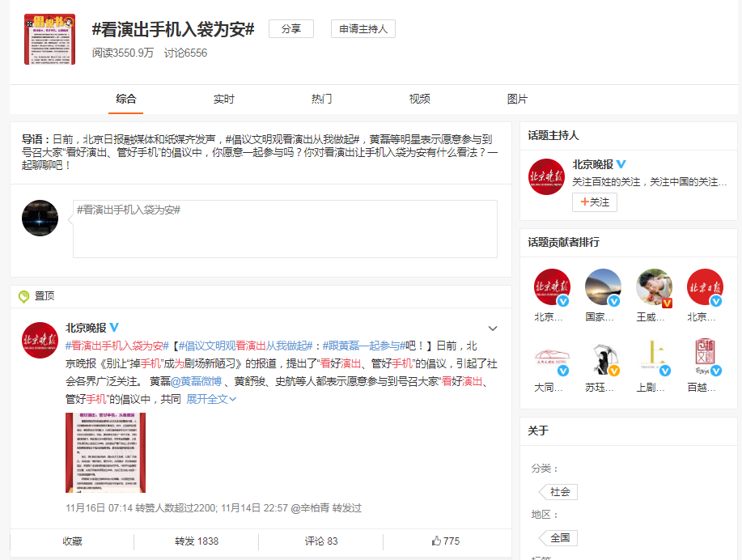Like the post via thumbs-up 775
Viewport: 742px width, 560px height.
click(446, 541)
